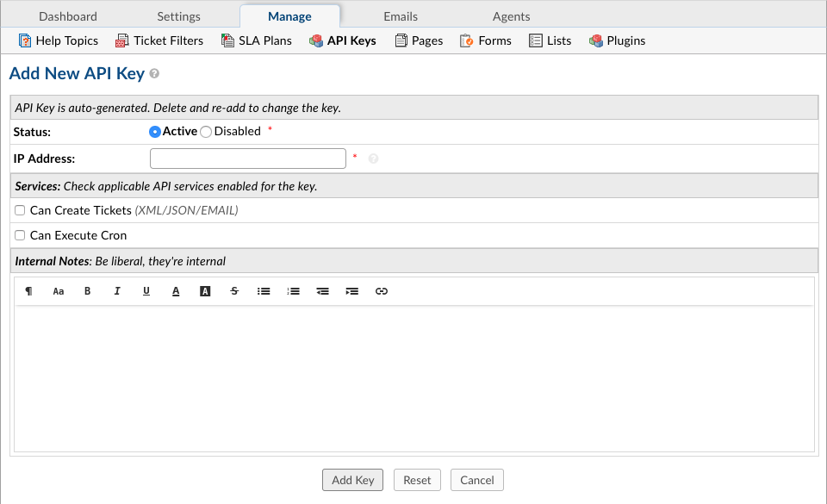Open the font color picker in the editor
Image resolution: width=827 pixels, height=504 pixels.
pos(176,291)
